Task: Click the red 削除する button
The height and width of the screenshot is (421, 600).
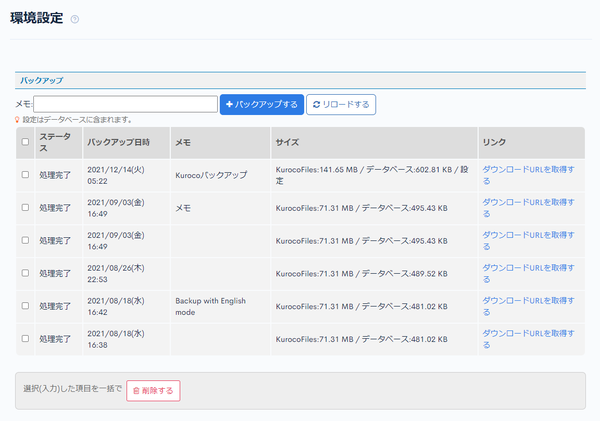Action: point(153,391)
